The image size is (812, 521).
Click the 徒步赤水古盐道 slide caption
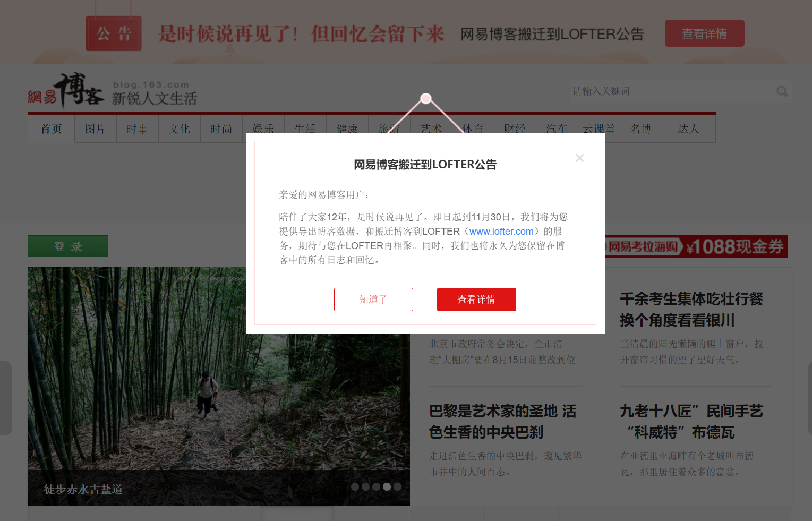(83, 489)
